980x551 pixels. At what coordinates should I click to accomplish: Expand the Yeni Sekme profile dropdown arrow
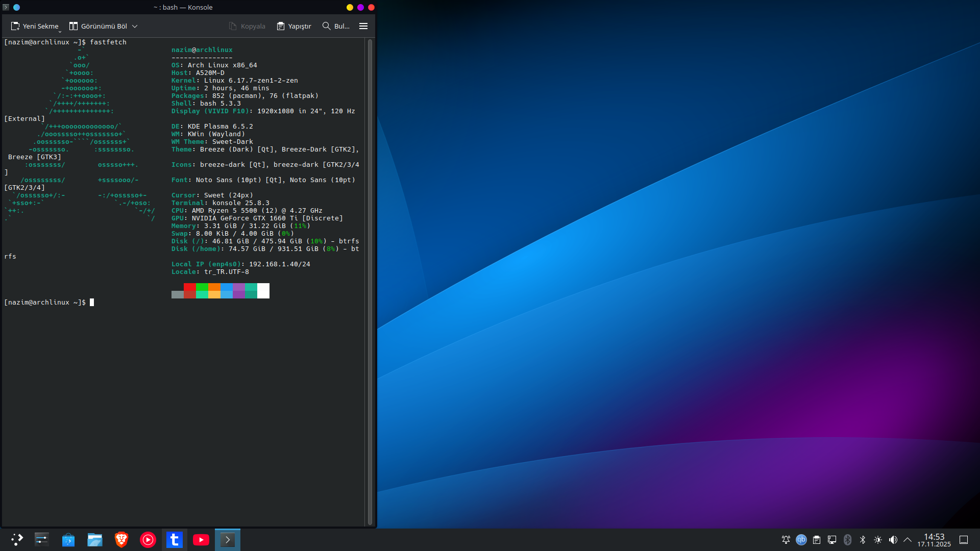click(60, 31)
